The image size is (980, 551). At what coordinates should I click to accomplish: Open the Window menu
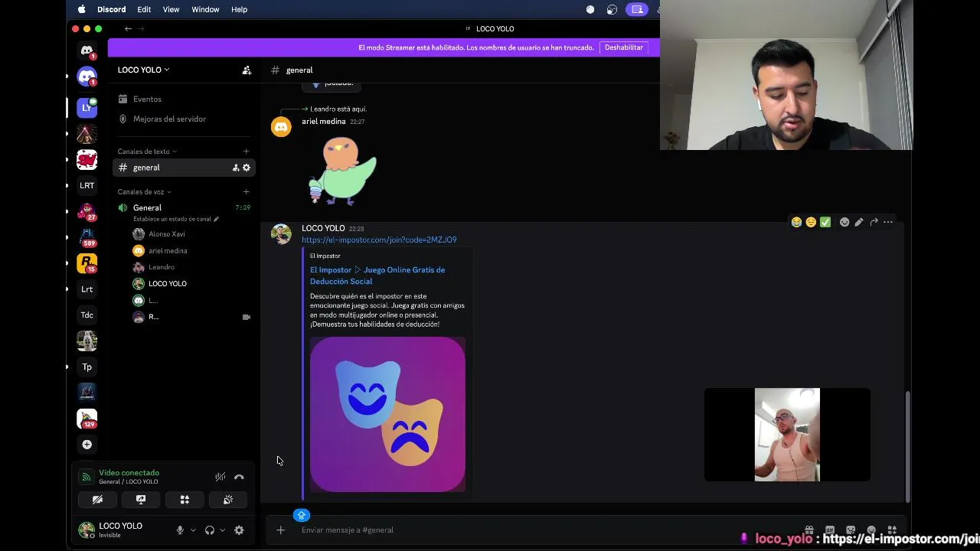coord(205,9)
